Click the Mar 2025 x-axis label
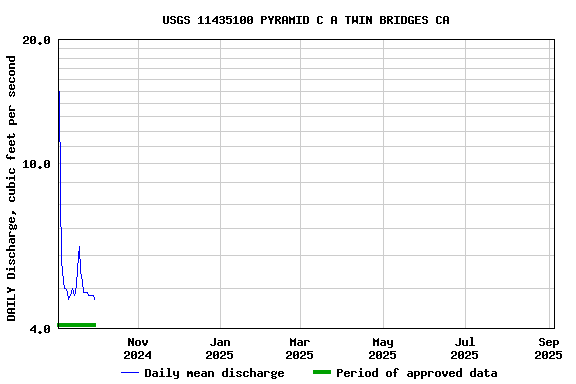 (300, 348)
